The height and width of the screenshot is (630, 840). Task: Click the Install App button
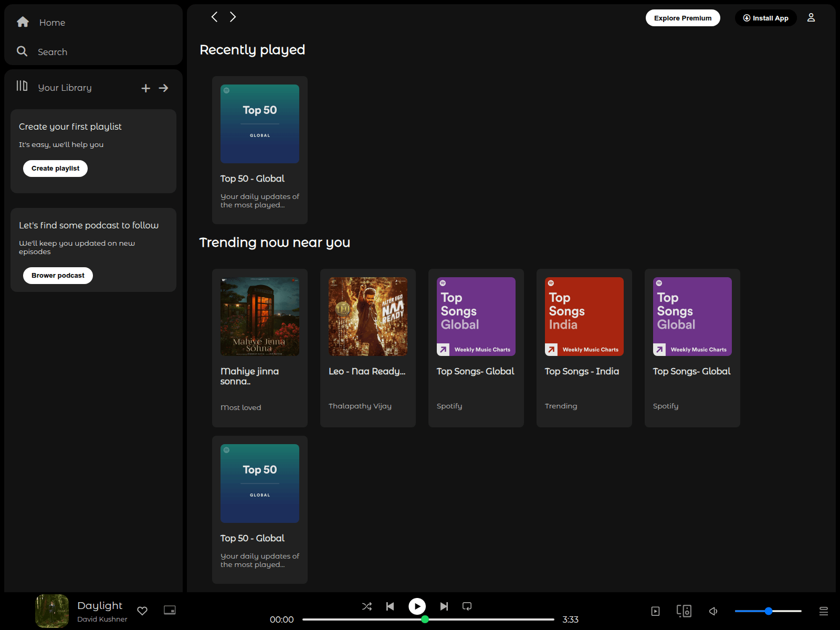766,18
